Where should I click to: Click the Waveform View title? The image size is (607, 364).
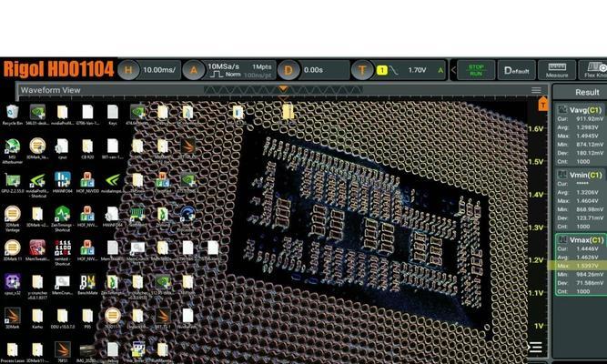pyautogui.click(x=50, y=90)
